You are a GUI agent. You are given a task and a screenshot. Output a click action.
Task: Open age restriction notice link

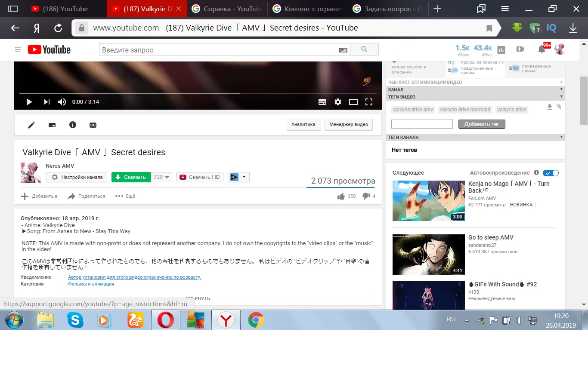click(135, 277)
